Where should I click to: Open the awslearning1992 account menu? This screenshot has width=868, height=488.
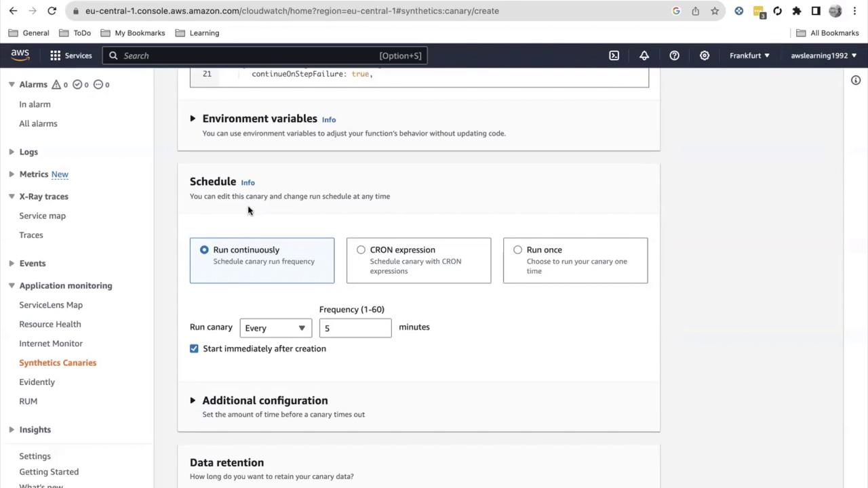coord(824,56)
